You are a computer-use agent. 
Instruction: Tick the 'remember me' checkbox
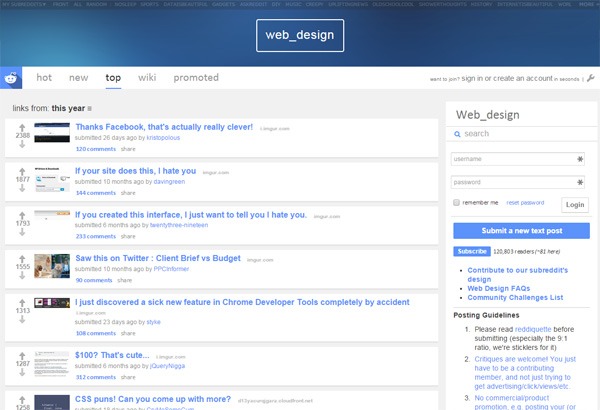click(x=456, y=203)
